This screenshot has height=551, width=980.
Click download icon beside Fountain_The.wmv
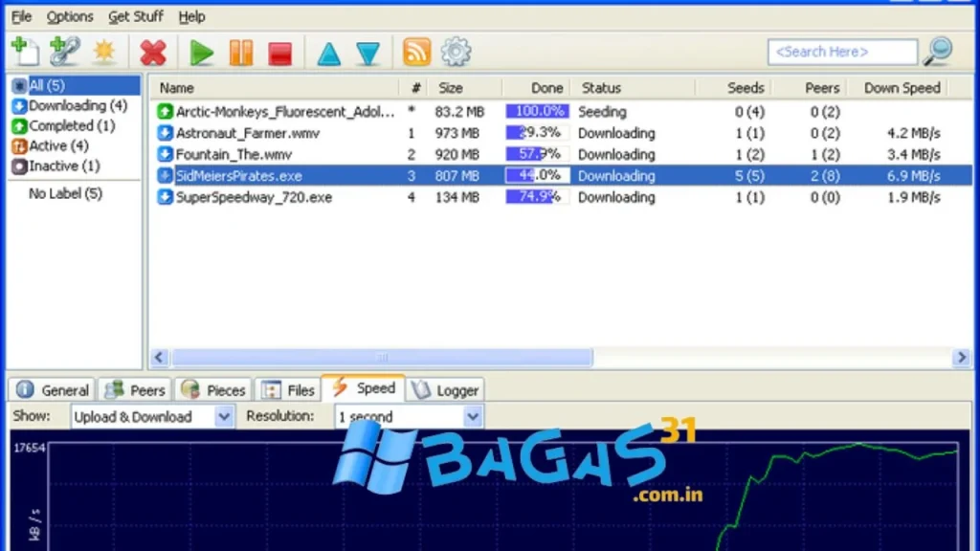165,154
